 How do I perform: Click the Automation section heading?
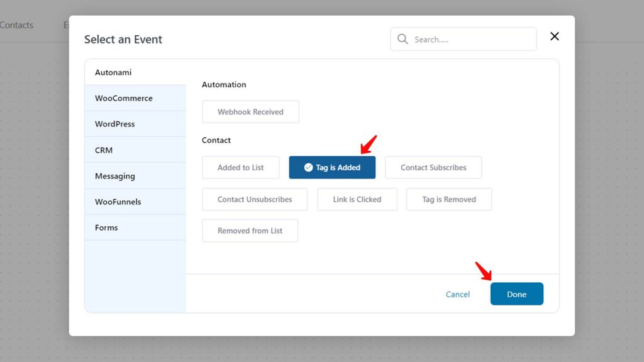pyautogui.click(x=224, y=85)
